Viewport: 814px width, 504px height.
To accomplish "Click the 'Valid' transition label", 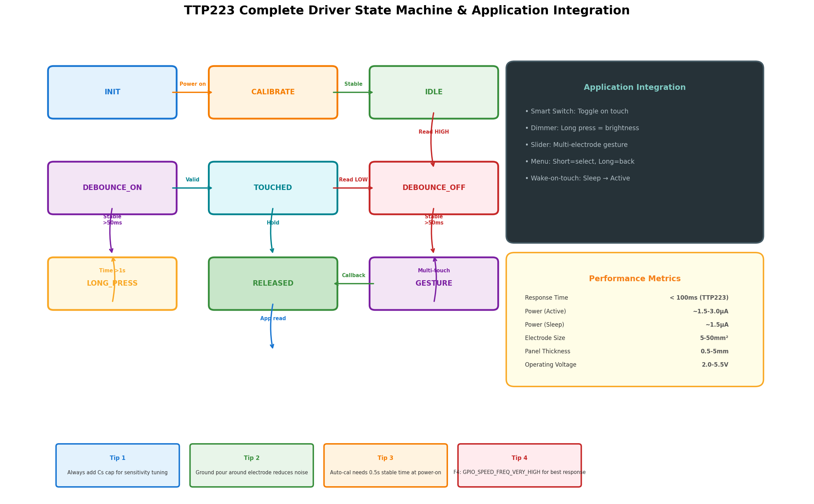I will pyautogui.click(x=193, y=180).
